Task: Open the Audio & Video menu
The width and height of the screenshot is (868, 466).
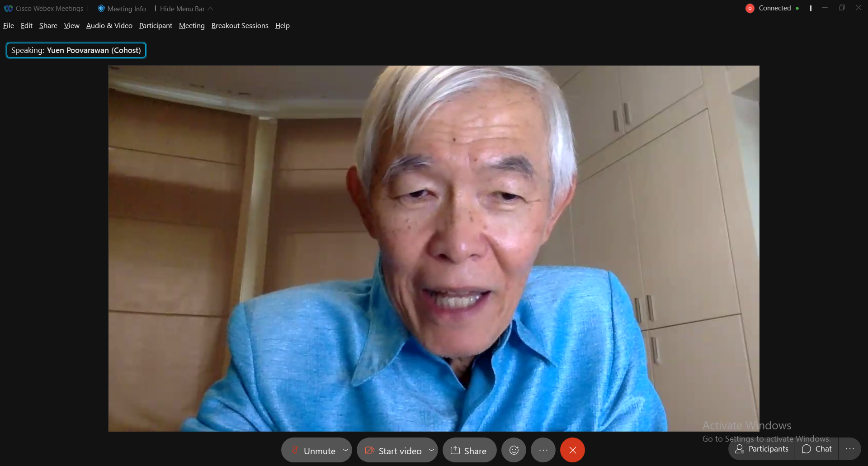Action: [109, 26]
